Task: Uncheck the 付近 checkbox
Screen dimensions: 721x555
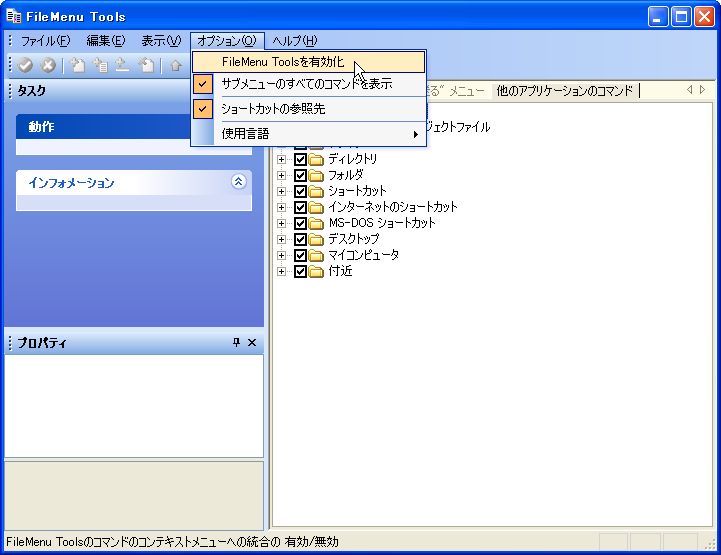Action: [x=300, y=272]
